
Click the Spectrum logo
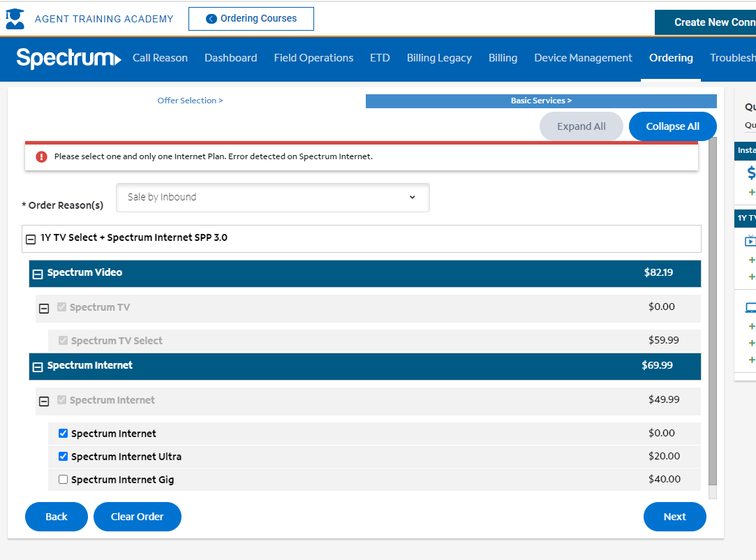[x=68, y=58]
